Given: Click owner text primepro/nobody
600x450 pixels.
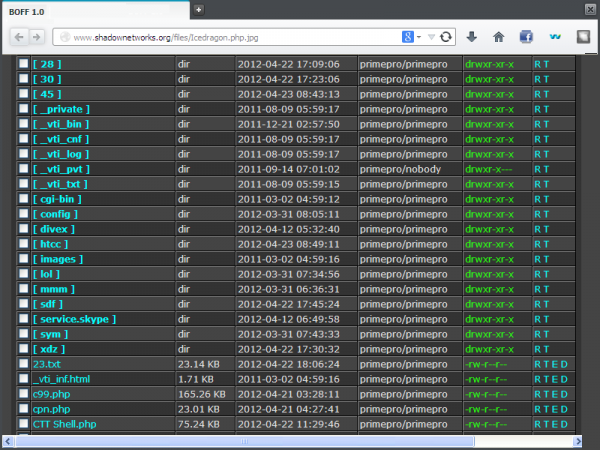Looking at the screenshot, I should click(x=400, y=169).
